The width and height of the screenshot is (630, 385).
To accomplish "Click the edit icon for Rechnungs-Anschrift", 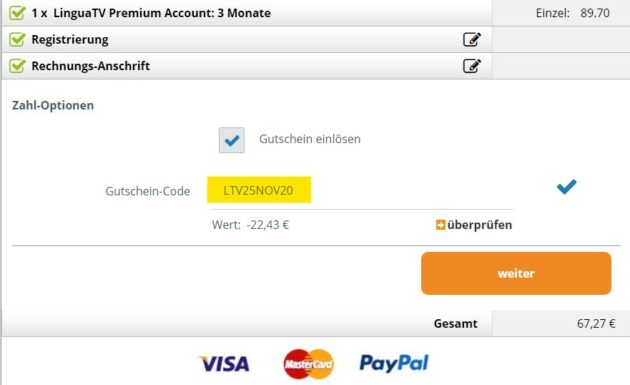I will coord(472,66).
